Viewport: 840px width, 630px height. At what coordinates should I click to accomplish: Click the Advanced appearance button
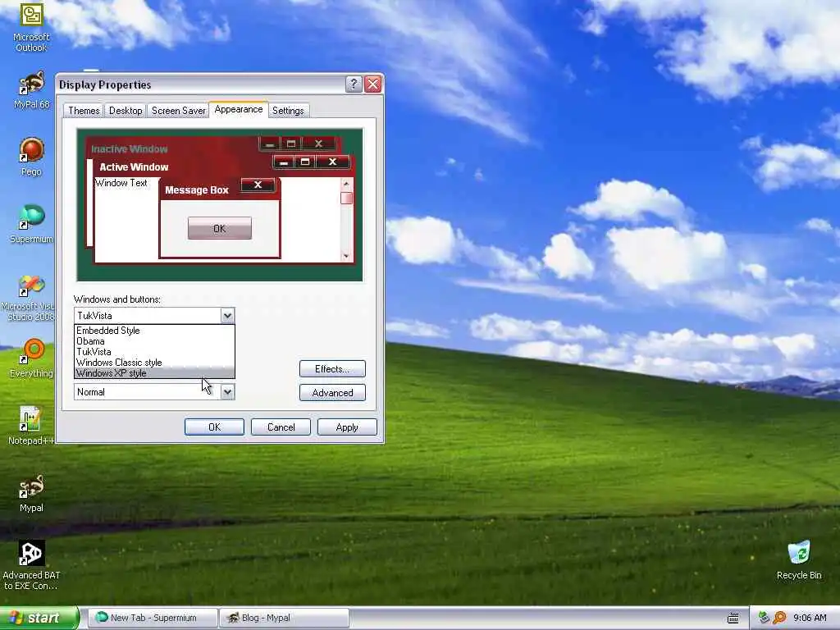point(332,393)
